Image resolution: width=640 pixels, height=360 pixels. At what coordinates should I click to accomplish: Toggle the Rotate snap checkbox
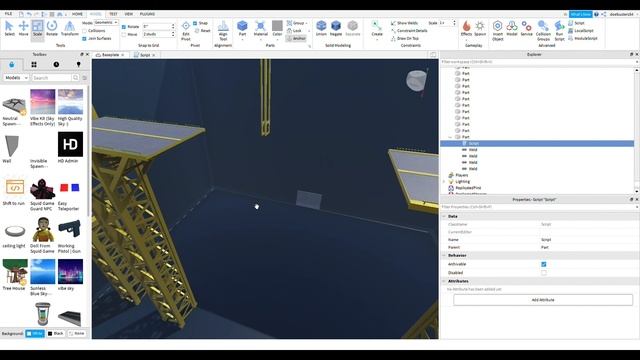pyautogui.click(x=124, y=27)
